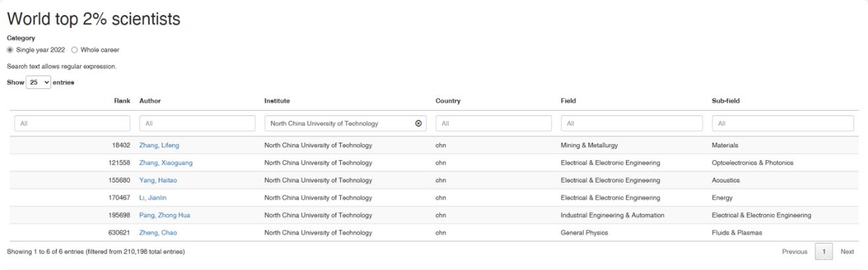The width and height of the screenshot is (868, 270).
Task: Focus the Field filter text box
Action: (632, 123)
